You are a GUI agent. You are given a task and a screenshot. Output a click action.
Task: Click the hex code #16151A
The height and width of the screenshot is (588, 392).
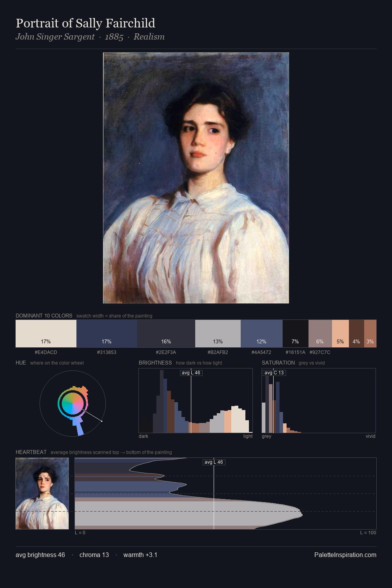click(296, 352)
